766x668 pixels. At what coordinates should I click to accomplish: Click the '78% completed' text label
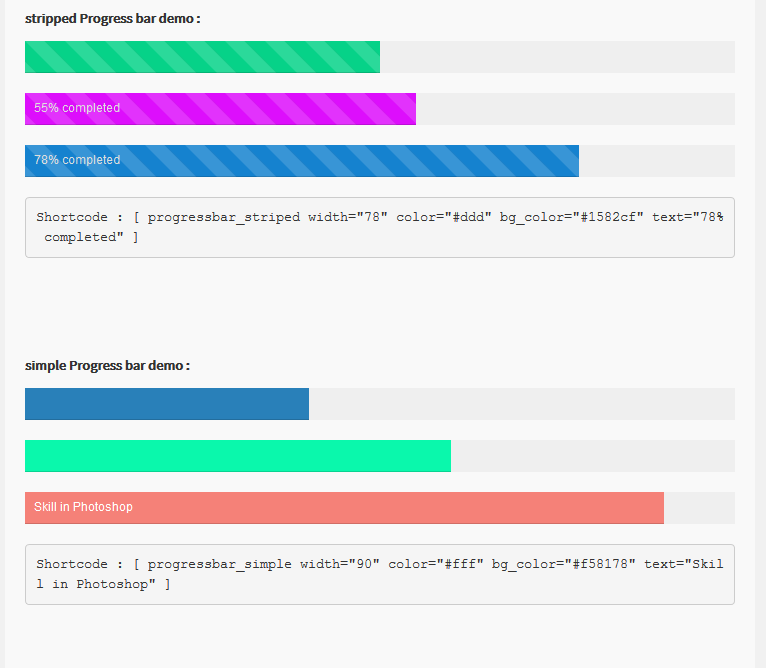tap(77, 160)
